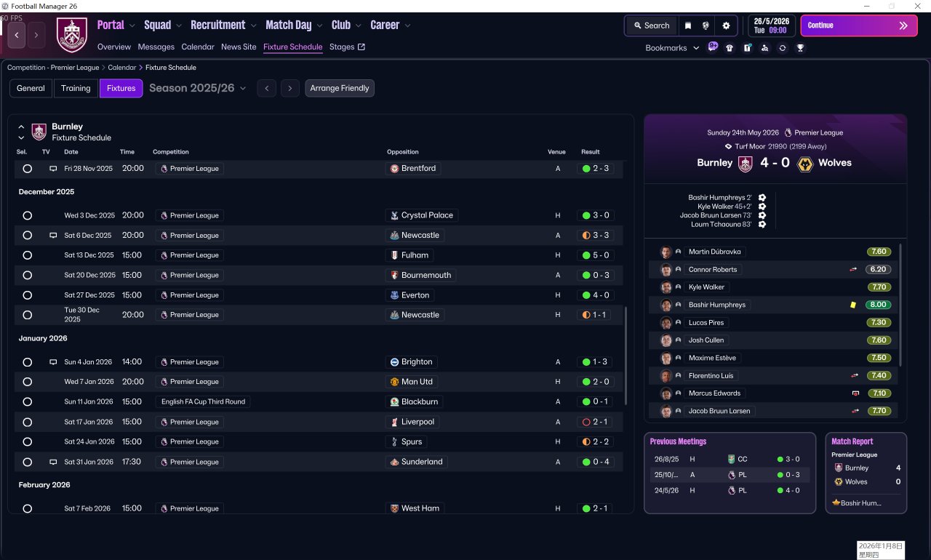
Task: Open the shirt icon shortcut next to Bookmarks
Action: pyautogui.click(x=730, y=48)
